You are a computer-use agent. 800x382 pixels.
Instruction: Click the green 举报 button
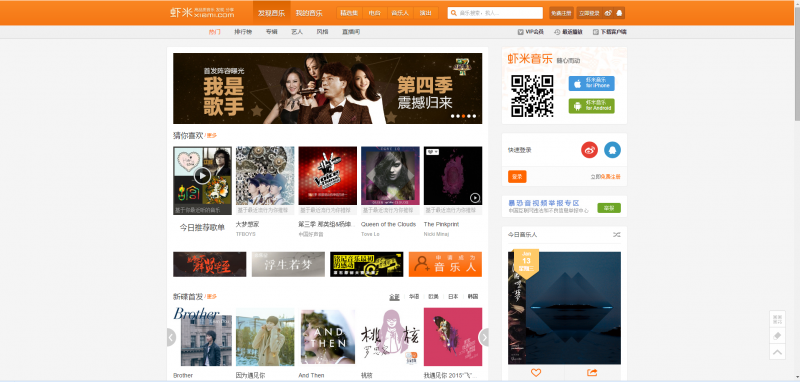(609, 208)
